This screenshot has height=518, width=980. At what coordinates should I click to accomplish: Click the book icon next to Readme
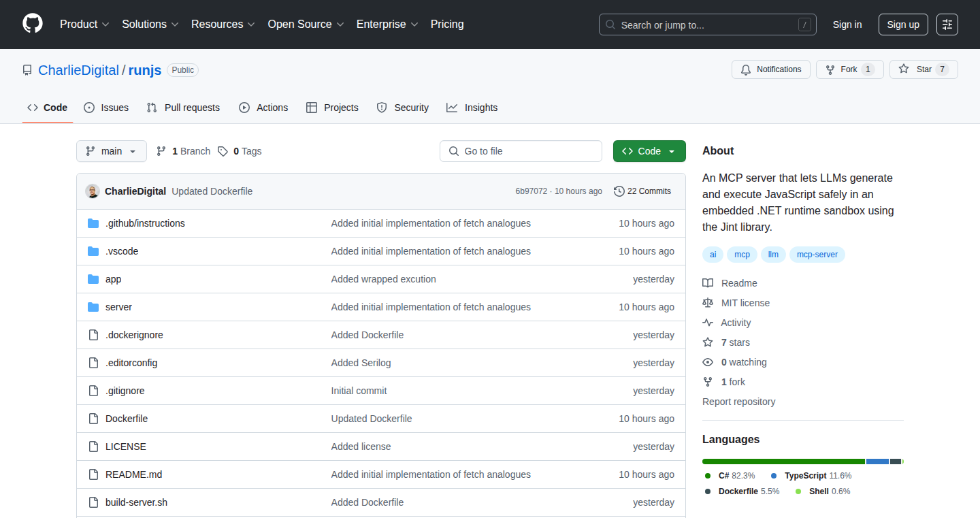(708, 283)
